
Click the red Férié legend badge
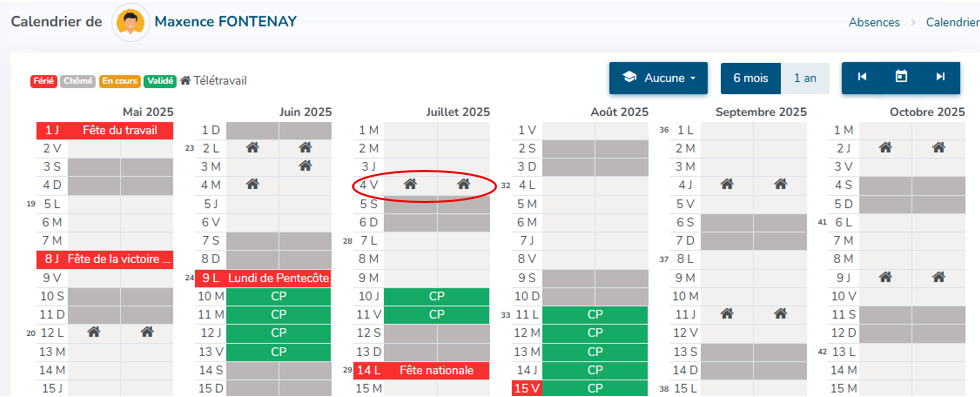click(44, 81)
